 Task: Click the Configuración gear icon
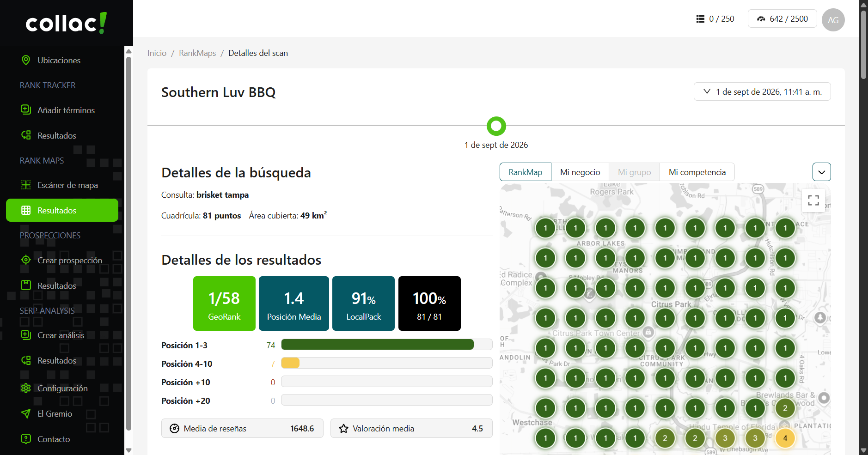pos(26,388)
